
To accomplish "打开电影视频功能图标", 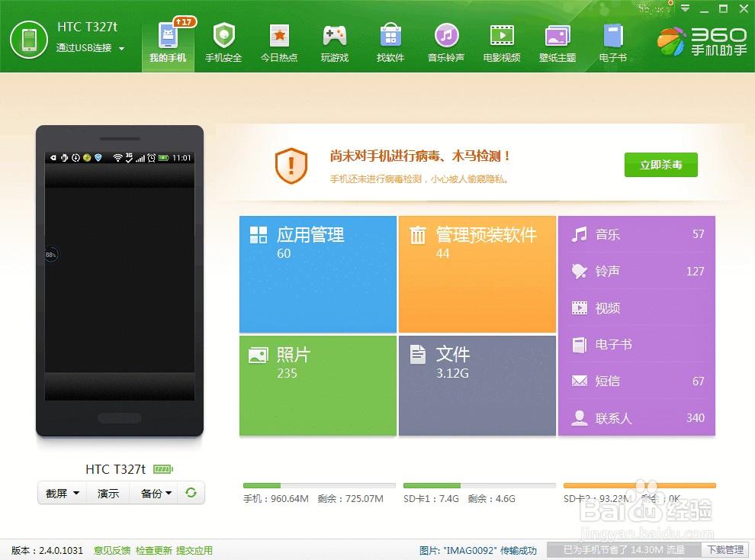I will (501, 40).
